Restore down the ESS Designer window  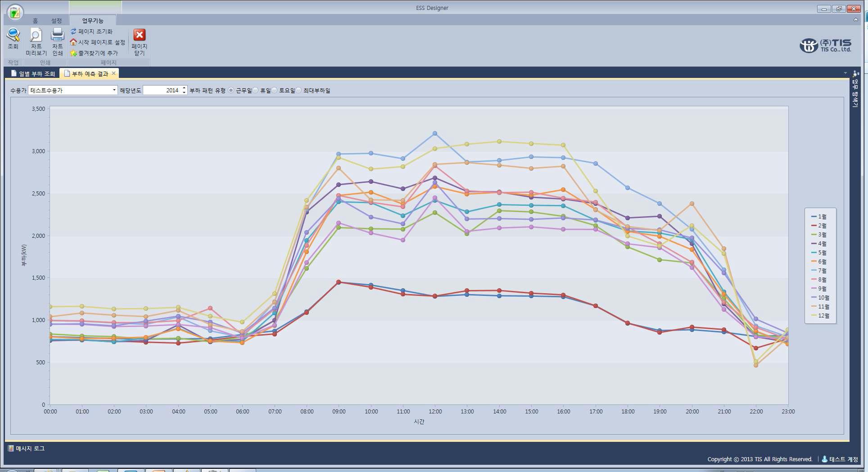[x=839, y=9]
